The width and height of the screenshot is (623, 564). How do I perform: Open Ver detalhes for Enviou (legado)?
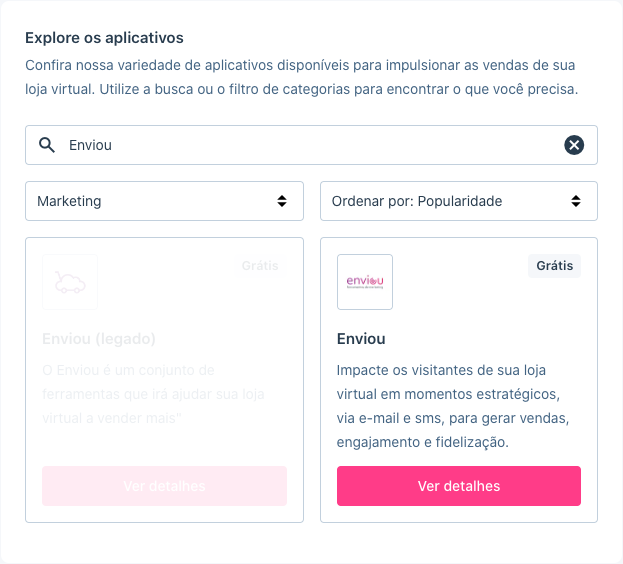[x=164, y=486]
